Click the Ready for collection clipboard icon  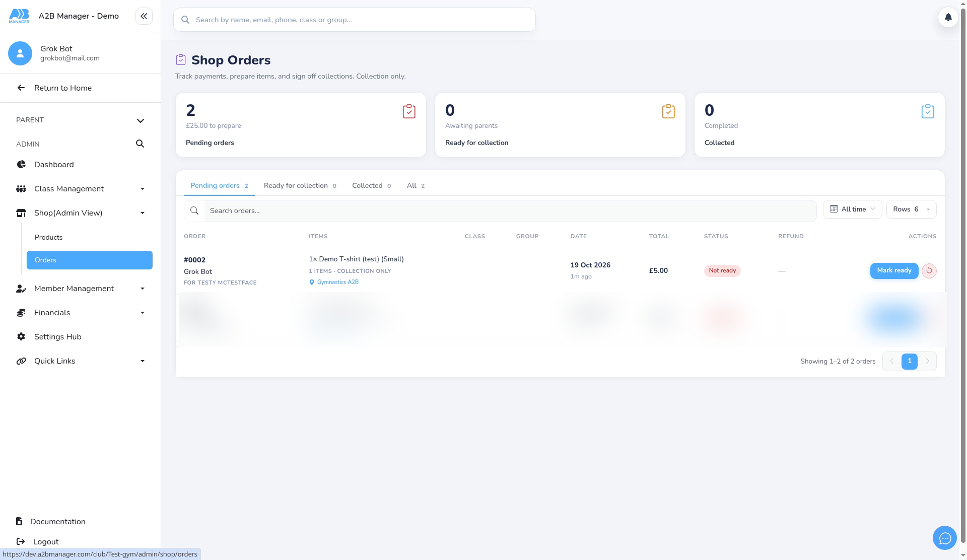coord(668,111)
